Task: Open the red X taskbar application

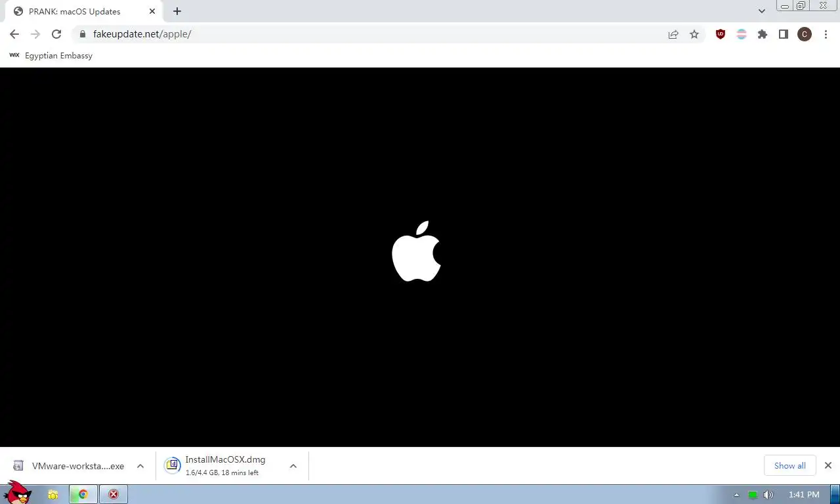Action: 114,495
